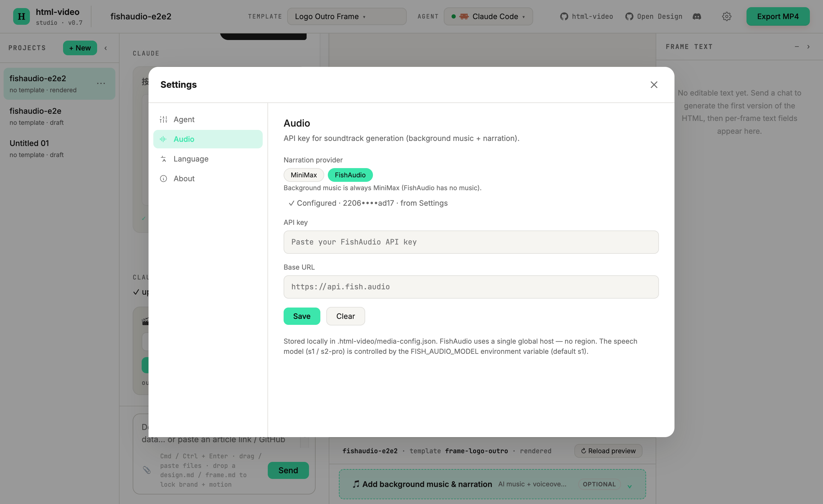The width and height of the screenshot is (823, 504).
Task: Click the frame-logo-outro template status text
Action: (x=476, y=451)
